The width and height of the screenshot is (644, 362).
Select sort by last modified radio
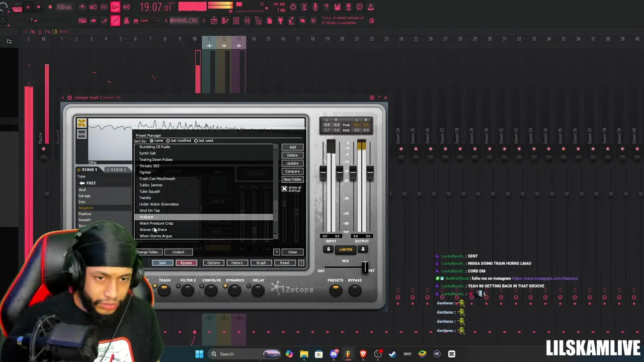(169, 141)
